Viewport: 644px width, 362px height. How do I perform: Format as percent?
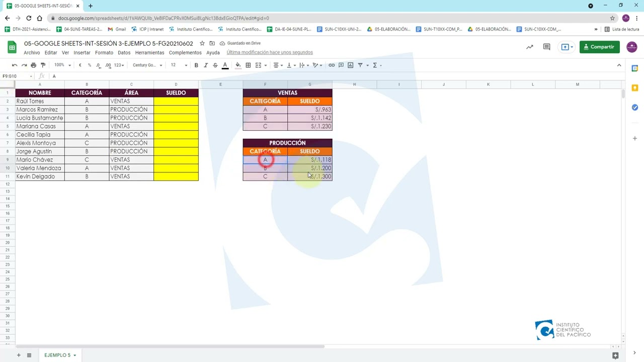[90, 65]
